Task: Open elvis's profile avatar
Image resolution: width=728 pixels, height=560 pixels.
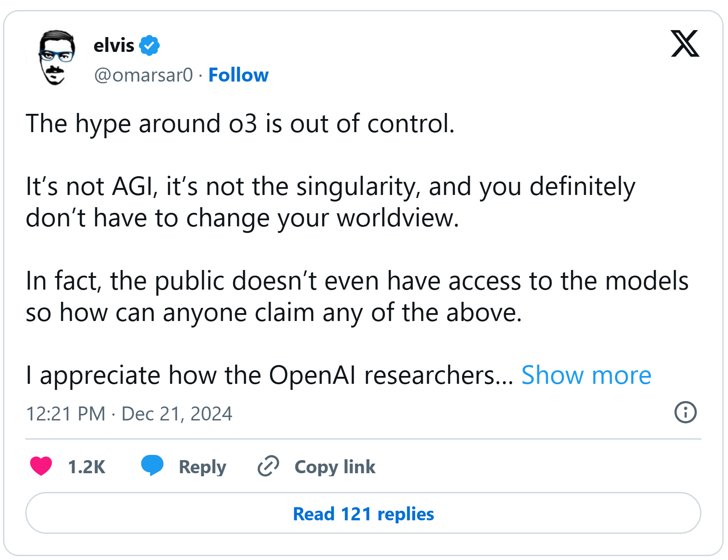Action: (x=56, y=58)
